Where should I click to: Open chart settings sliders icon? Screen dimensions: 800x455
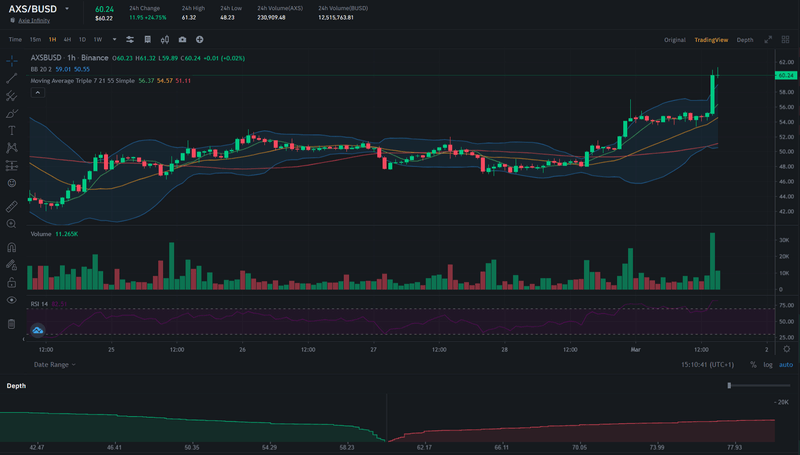coord(130,39)
